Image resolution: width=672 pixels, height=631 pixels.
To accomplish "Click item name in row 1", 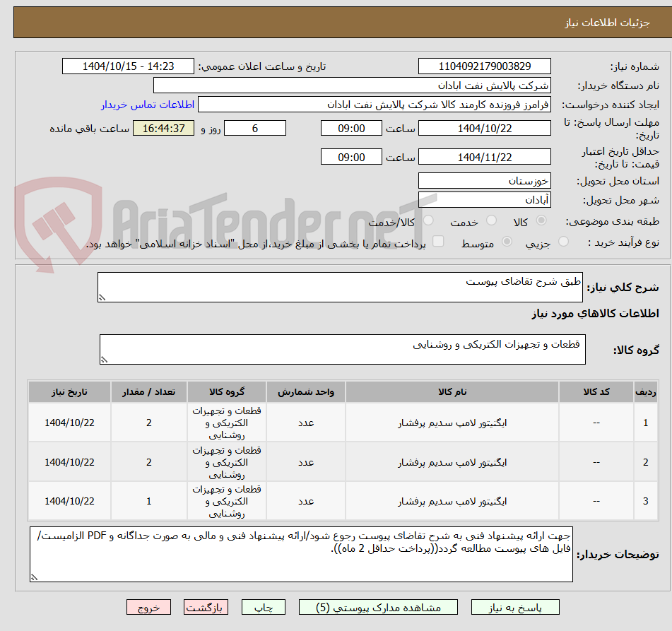I will coord(452,423).
